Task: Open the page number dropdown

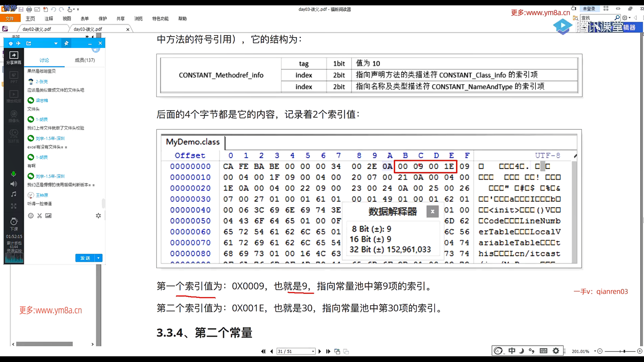Action: 313,351
